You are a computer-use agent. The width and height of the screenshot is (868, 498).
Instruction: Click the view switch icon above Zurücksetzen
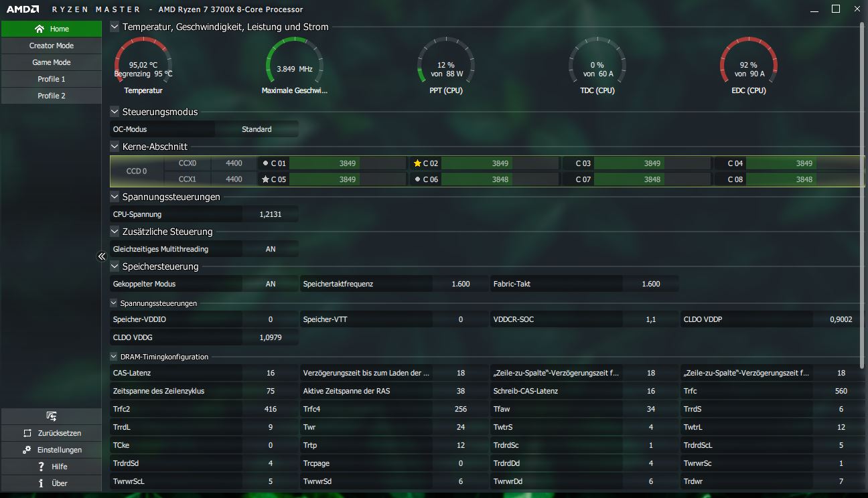(x=51, y=416)
